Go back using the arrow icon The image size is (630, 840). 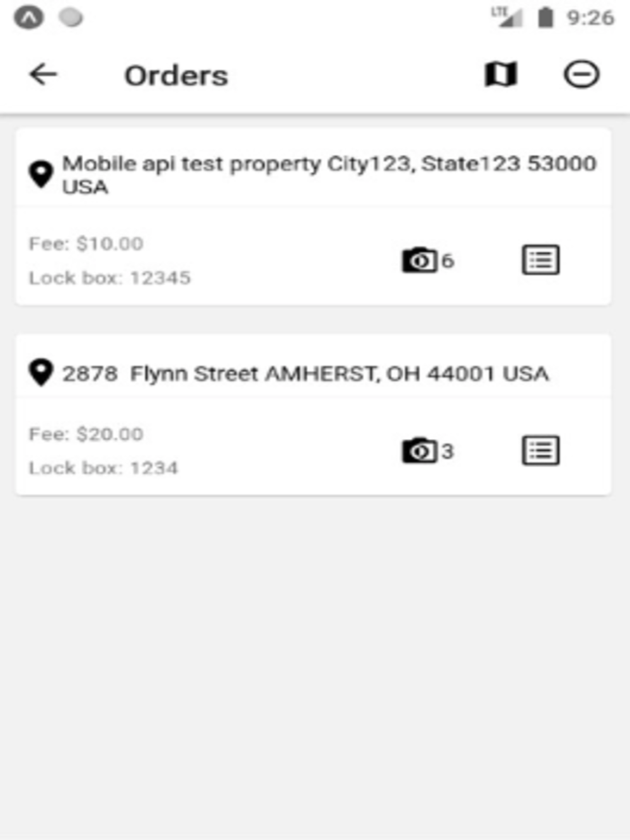click(x=43, y=74)
